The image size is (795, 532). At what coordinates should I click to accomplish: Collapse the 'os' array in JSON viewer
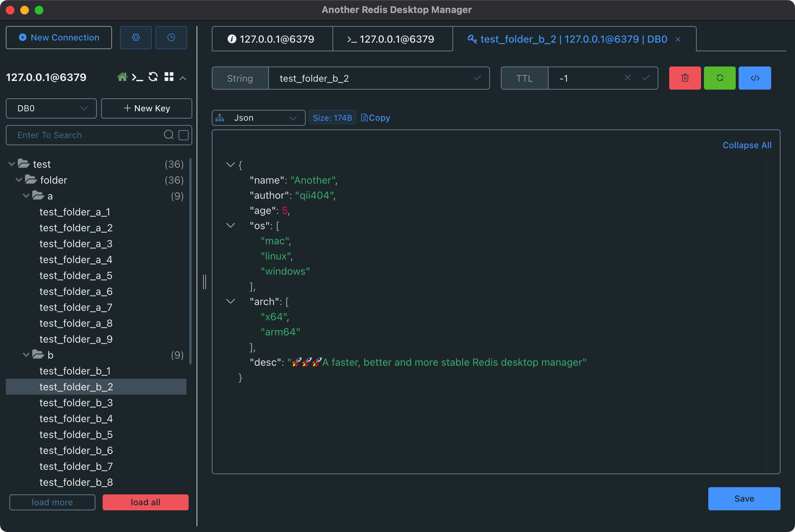(230, 225)
